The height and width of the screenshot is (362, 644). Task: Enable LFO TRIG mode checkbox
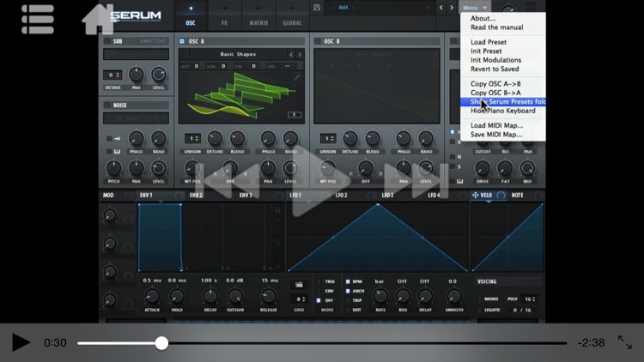[319, 281]
